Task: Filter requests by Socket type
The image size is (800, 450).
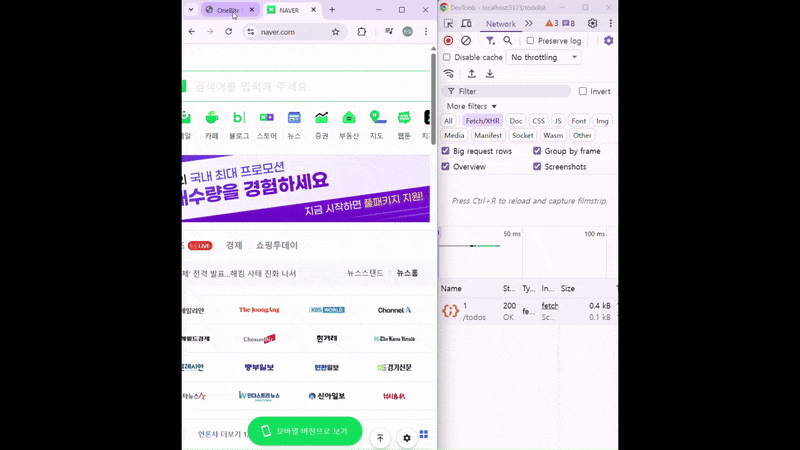Action: coord(522,135)
